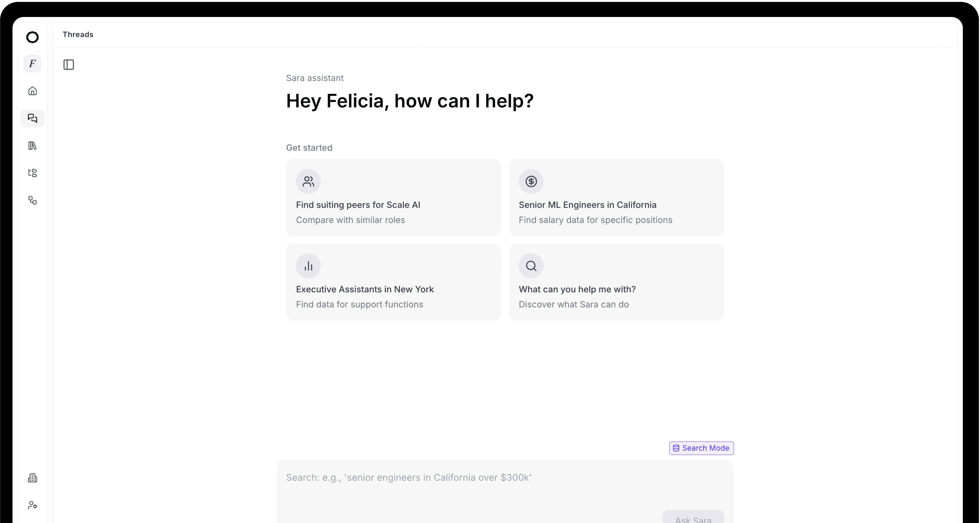Open the workflow nodes sidebar icon

[32, 200]
